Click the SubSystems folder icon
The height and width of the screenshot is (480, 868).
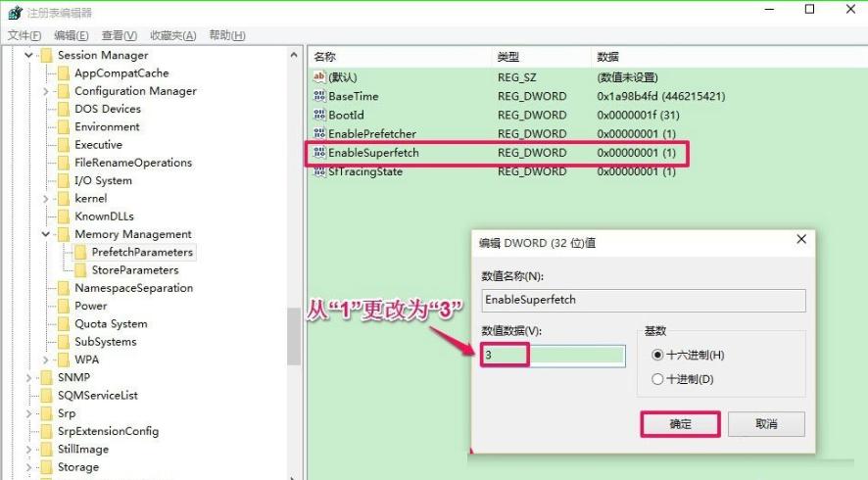[x=65, y=342]
